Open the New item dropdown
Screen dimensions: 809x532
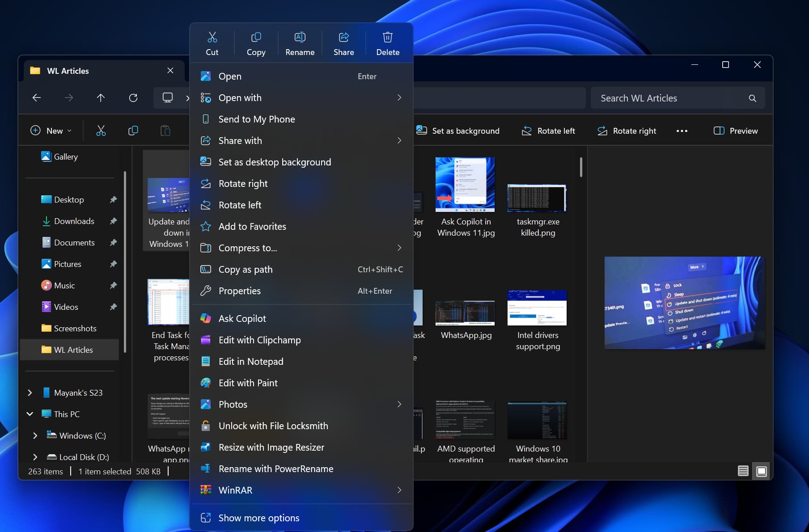point(51,131)
